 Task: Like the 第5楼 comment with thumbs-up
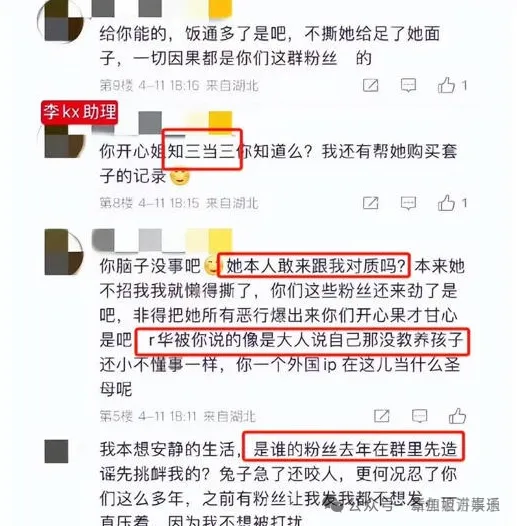(x=457, y=416)
